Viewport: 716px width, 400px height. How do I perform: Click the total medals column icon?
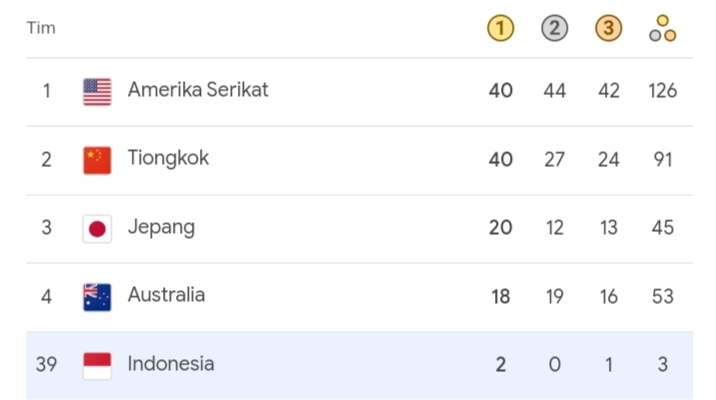pos(662,29)
